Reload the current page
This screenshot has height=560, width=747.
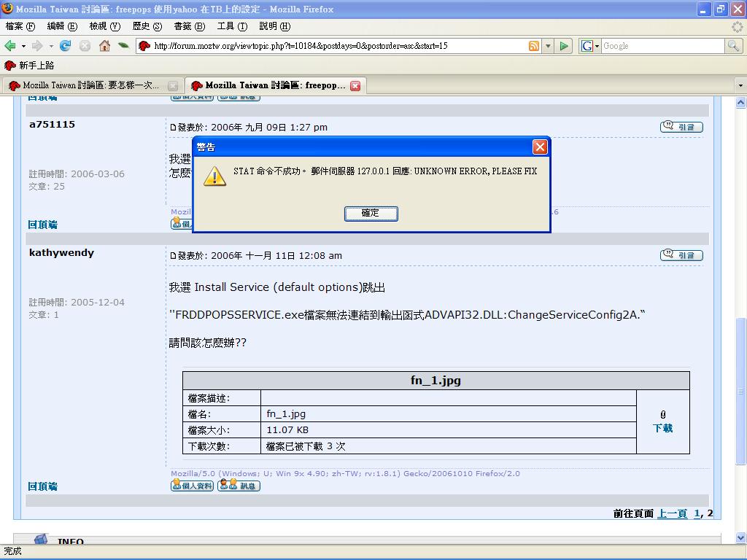click(65, 46)
